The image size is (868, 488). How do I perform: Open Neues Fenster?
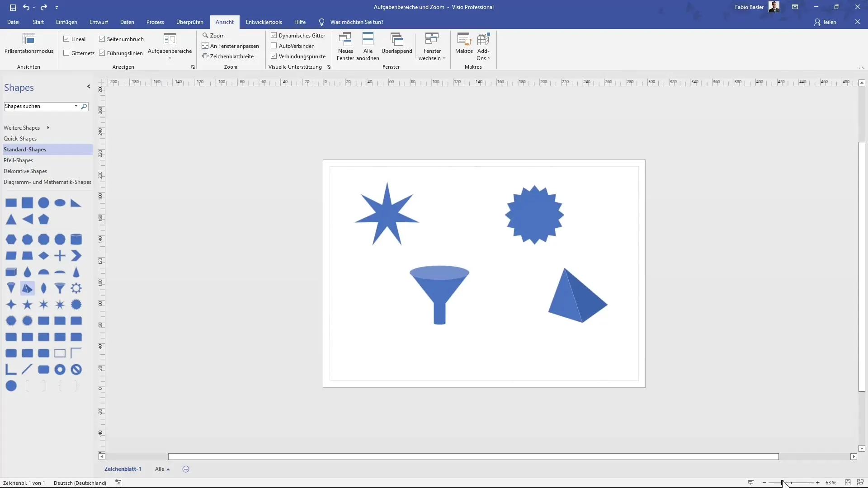click(x=345, y=46)
